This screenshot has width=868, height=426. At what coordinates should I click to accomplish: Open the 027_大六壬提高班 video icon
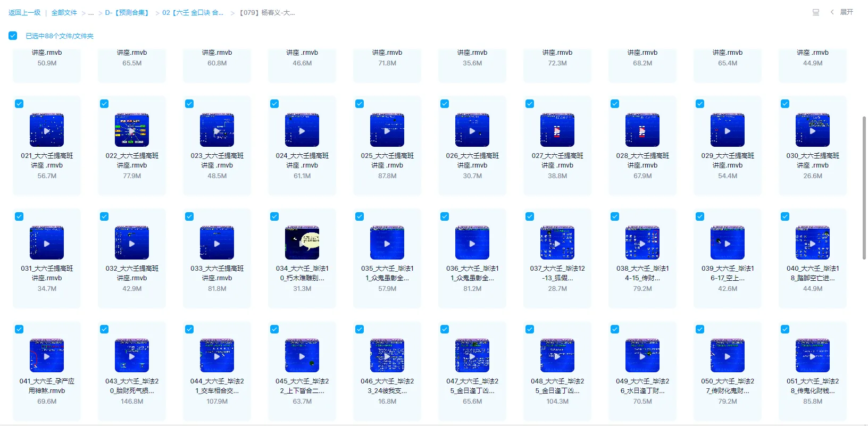(557, 130)
